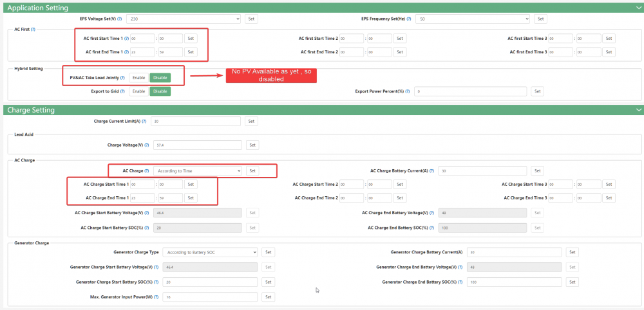Click Set for Generator Charge End Battery SOC
The width and height of the screenshot is (644, 310).
coord(572,282)
